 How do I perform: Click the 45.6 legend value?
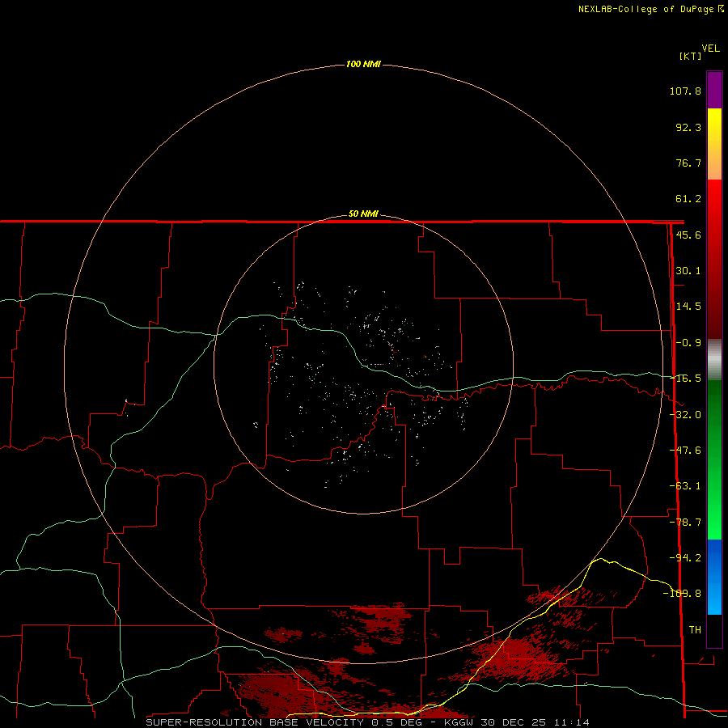[x=688, y=235]
